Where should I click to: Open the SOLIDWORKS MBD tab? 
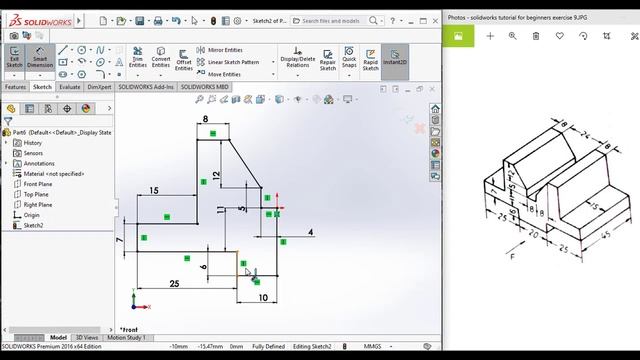(204, 87)
